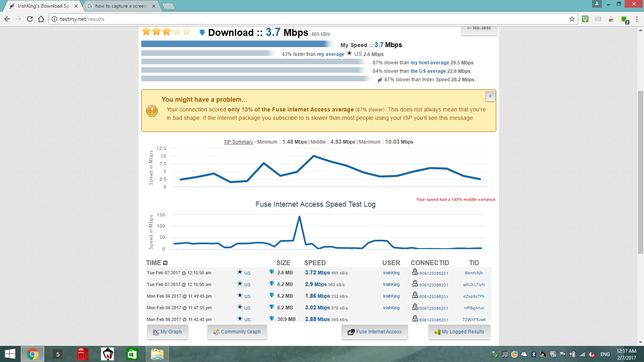Click the vertical page scrollbar thumb

640,172
